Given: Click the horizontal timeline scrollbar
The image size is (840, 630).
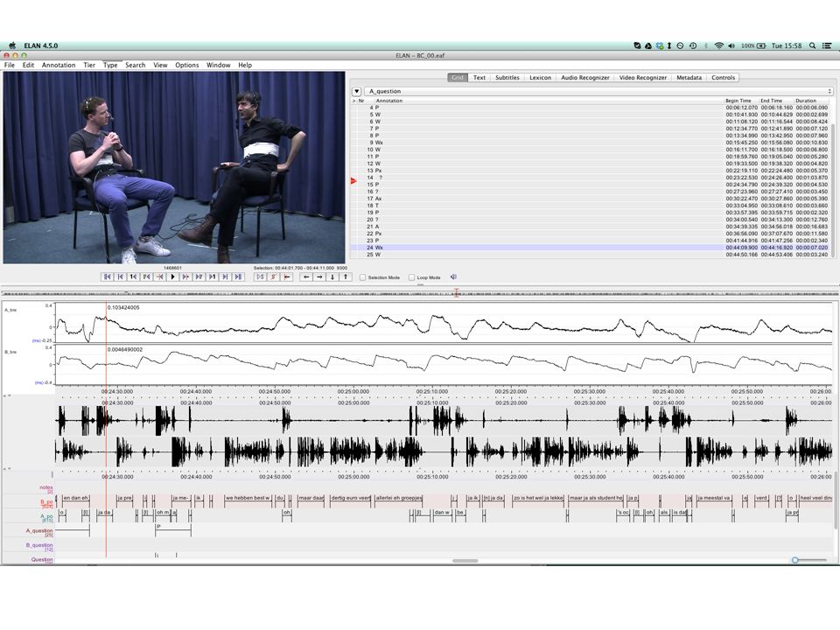Looking at the screenshot, I should point(465,561).
